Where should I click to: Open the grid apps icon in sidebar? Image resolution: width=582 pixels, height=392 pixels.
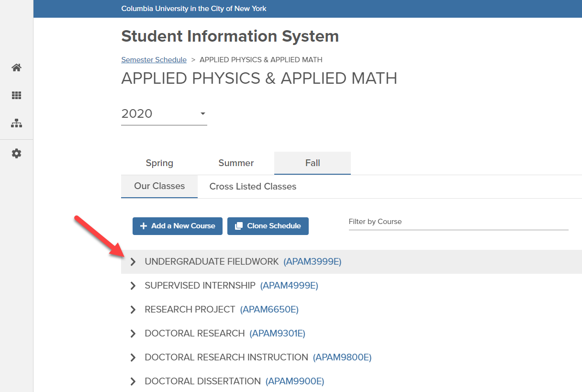pyautogui.click(x=17, y=95)
